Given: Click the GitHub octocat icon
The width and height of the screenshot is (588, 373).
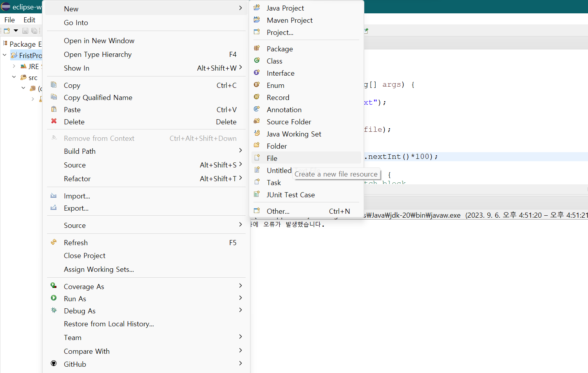Looking at the screenshot, I should pos(54,364).
